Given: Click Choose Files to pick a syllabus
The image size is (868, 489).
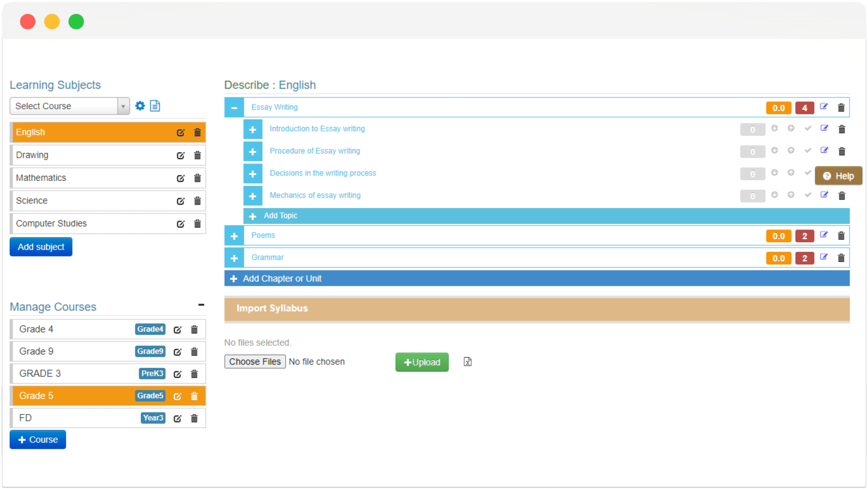Looking at the screenshot, I should tap(255, 362).
